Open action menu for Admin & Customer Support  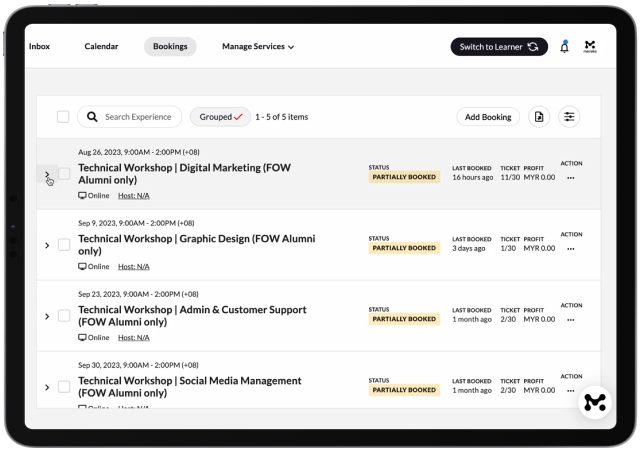coord(571,320)
